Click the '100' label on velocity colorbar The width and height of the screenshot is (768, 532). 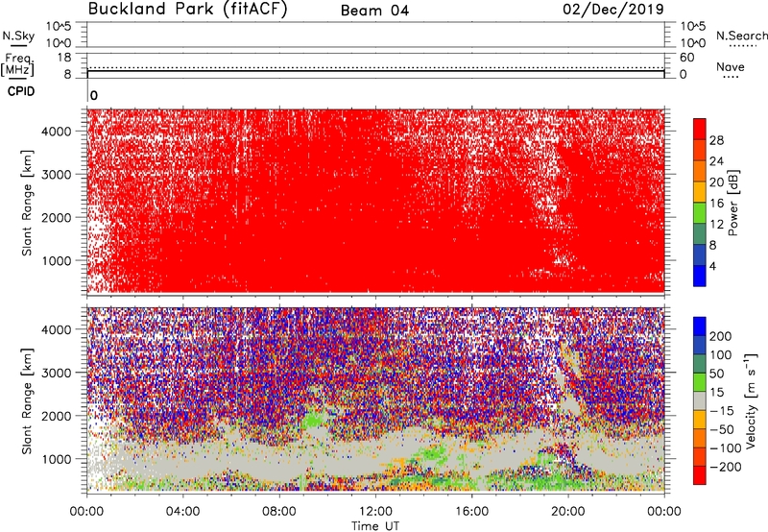tap(721, 354)
